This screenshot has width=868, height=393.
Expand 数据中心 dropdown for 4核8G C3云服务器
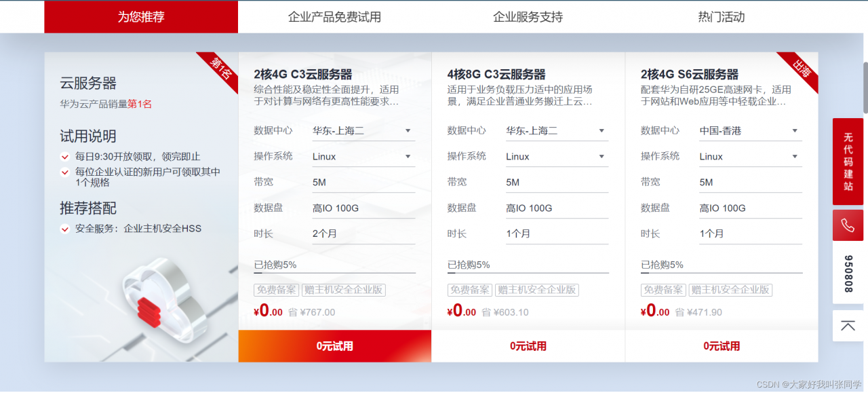tap(557, 131)
